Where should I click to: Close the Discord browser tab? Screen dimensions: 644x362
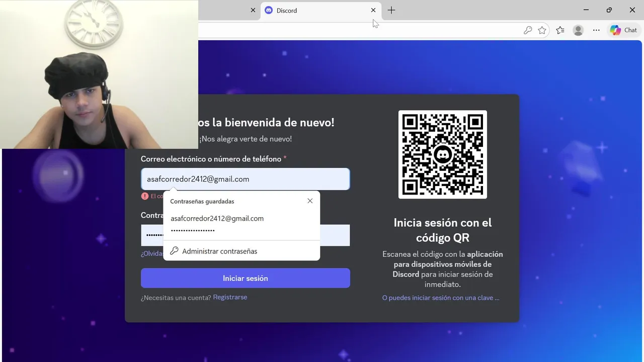373,10
